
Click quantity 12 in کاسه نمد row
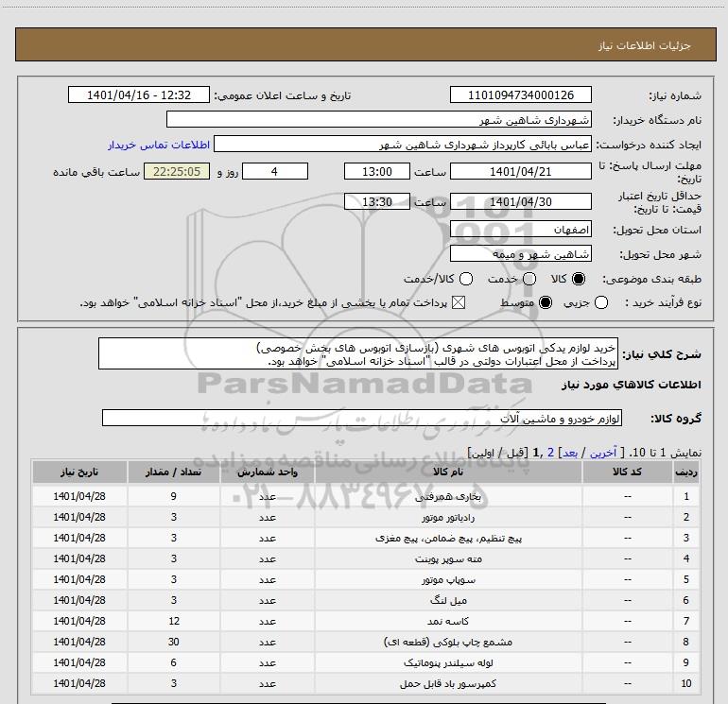pos(174,621)
